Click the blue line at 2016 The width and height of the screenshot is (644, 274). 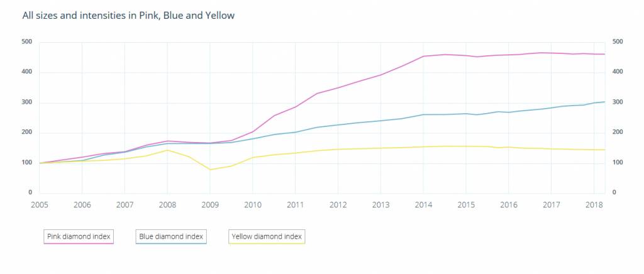coord(509,112)
